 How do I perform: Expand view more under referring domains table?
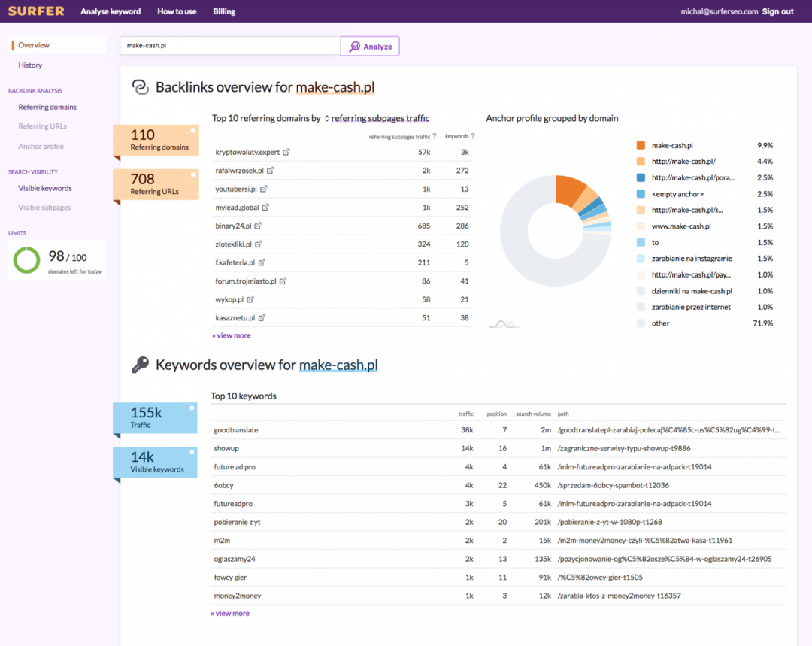coord(232,335)
